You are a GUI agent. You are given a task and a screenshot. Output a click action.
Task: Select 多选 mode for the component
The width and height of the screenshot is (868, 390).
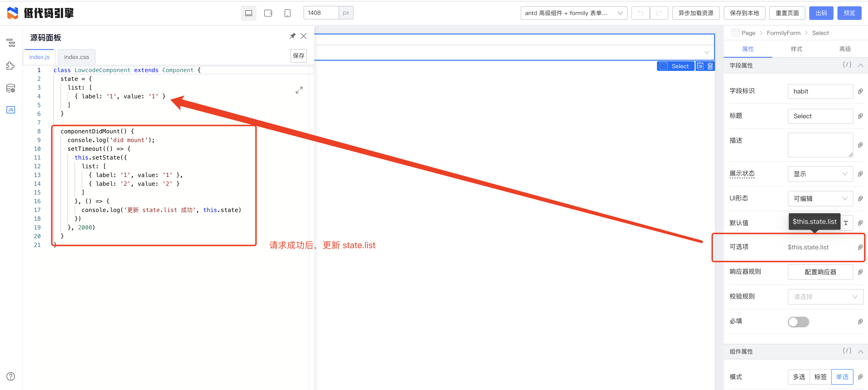[799, 377]
